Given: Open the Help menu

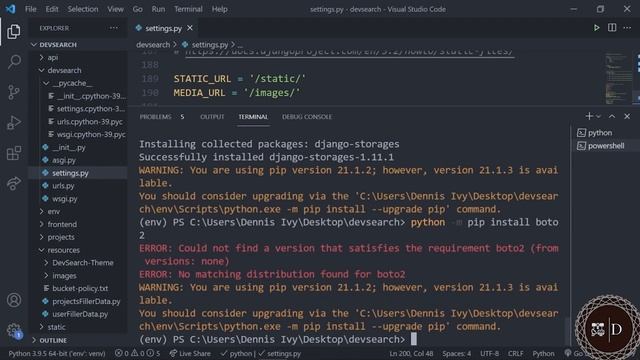Looking at the screenshot, I should pyautogui.click(x=220, y=9).
